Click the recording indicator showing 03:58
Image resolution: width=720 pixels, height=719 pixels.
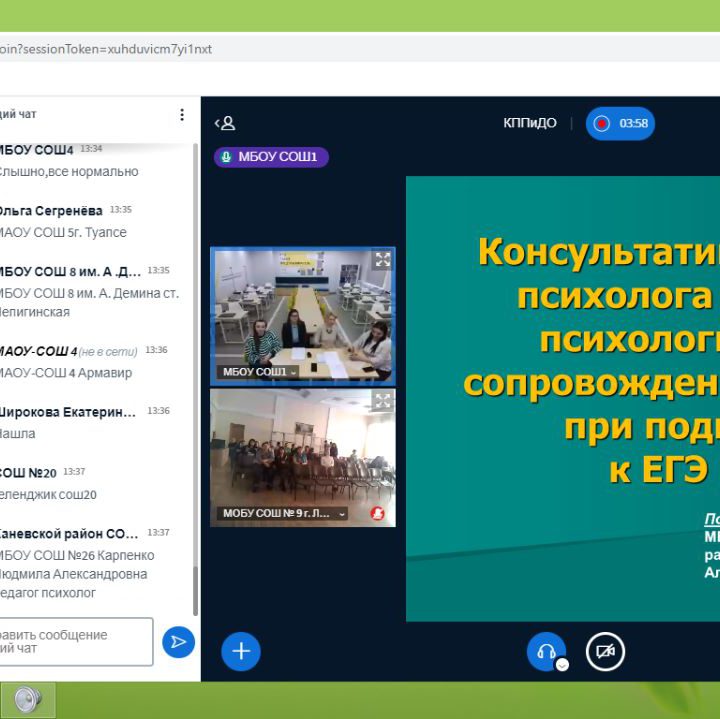click(x=620, y=124)
